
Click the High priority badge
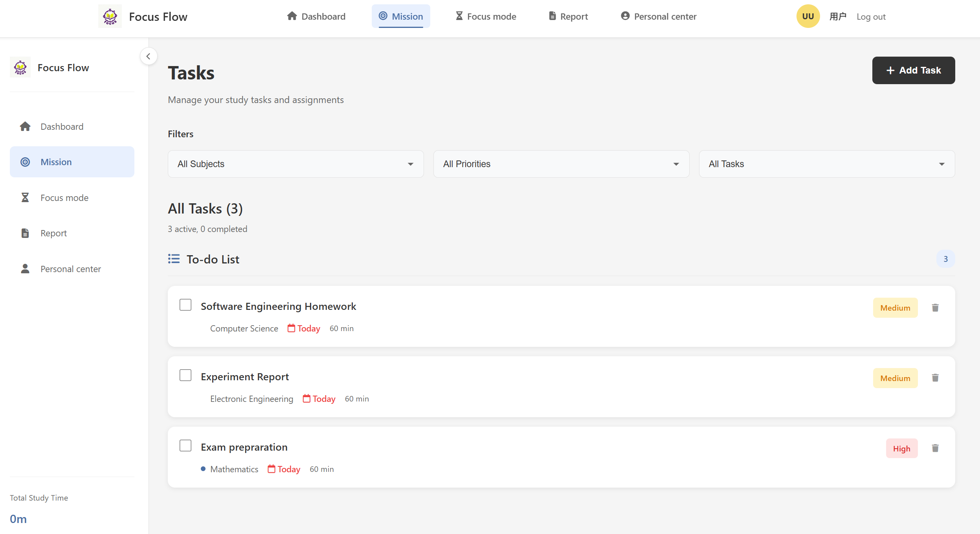point(901,448)
